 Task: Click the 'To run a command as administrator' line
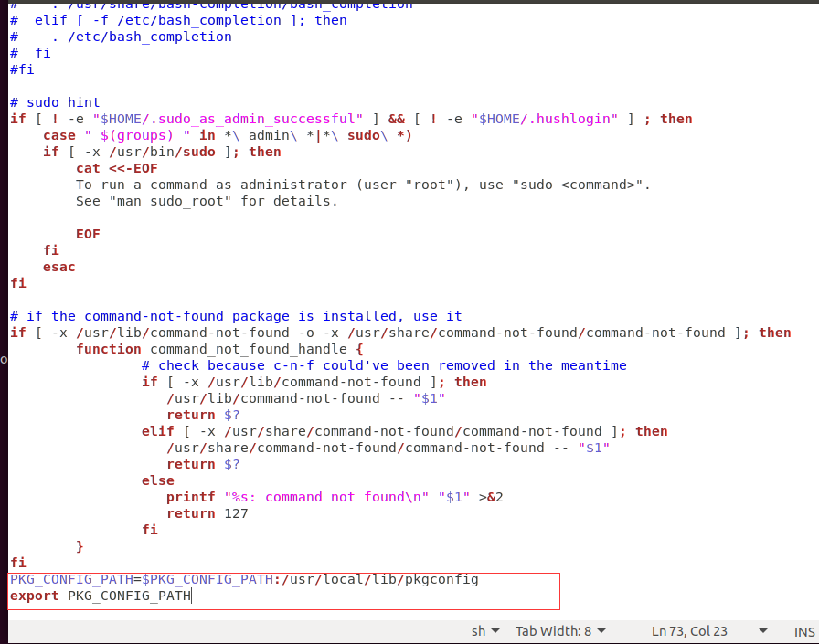363,185
